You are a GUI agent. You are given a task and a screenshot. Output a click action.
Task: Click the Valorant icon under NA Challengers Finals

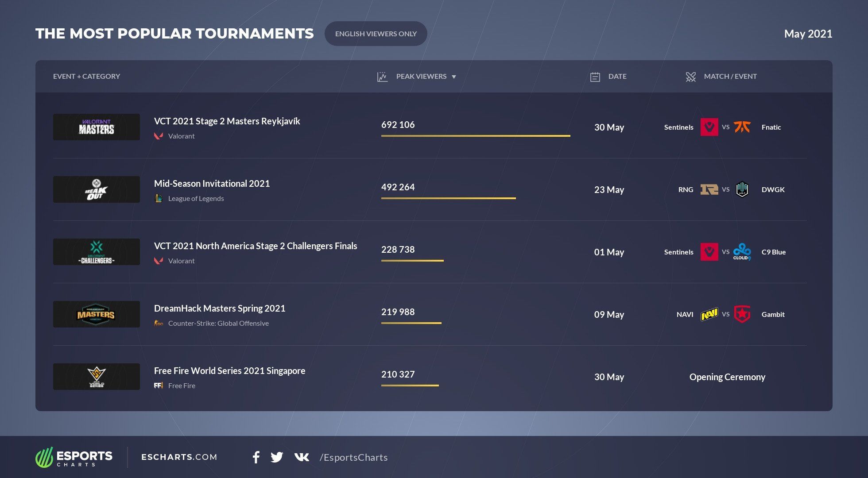coord(159,261)
